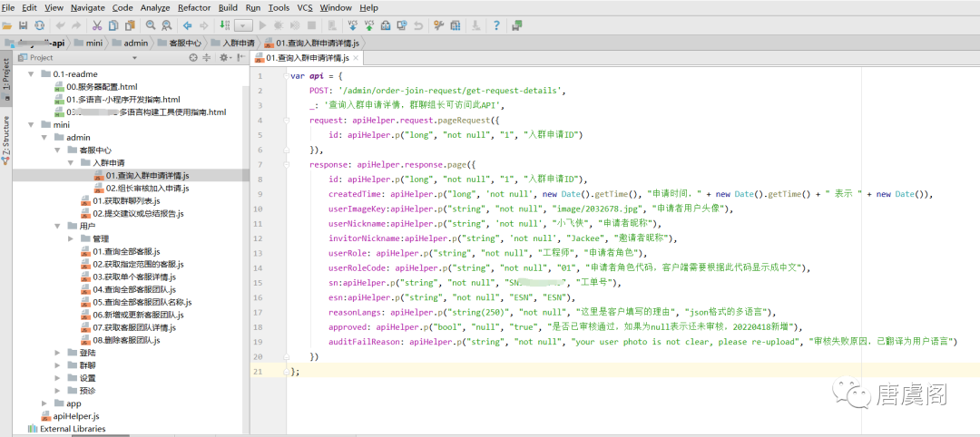Open the Tools menu
The width and height of the screenshot is (980, 437).
(279, 8)
